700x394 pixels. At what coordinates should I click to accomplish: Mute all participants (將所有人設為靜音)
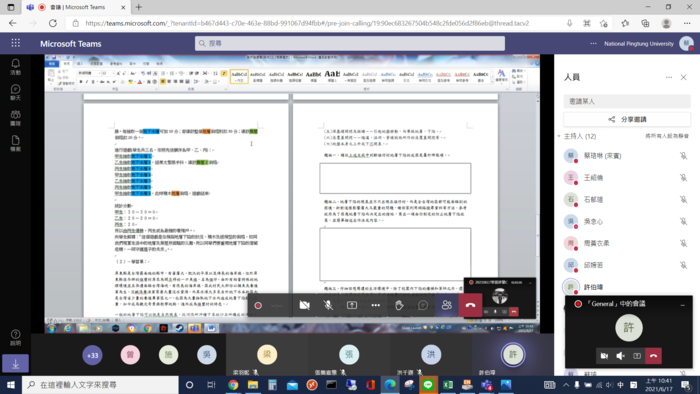point(667,136)
